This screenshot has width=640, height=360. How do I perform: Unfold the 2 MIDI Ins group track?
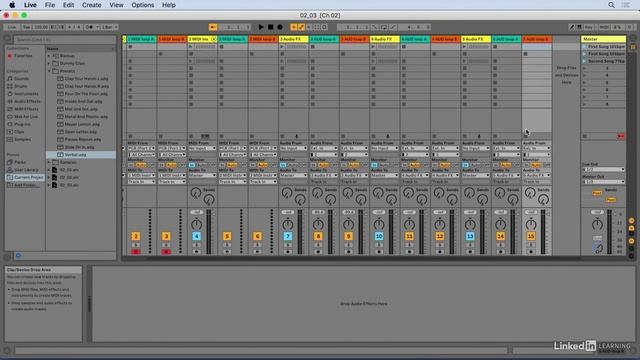click(x=214, y=39)
